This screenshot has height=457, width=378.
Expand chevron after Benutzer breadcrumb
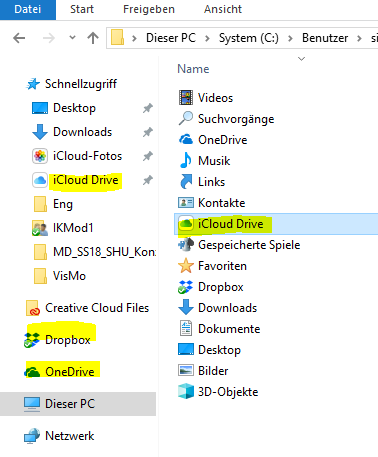pos(359,39)
